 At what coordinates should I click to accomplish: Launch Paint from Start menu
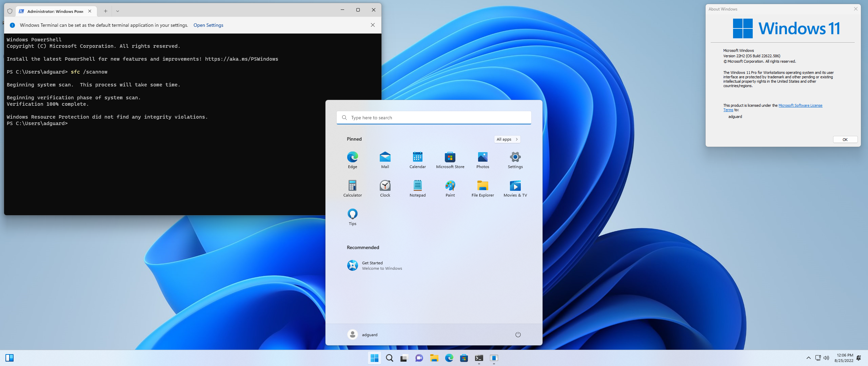pyautogui.click(x=450, y=188)
